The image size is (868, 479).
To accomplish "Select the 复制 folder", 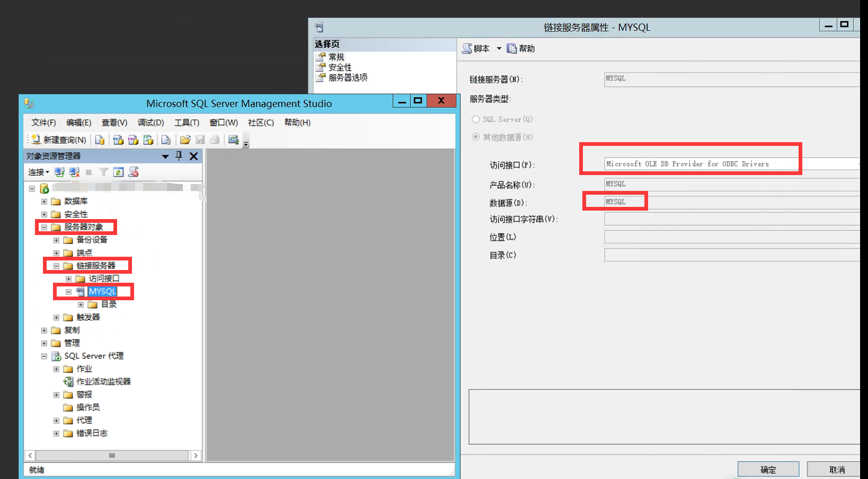I will click(72, 330).
